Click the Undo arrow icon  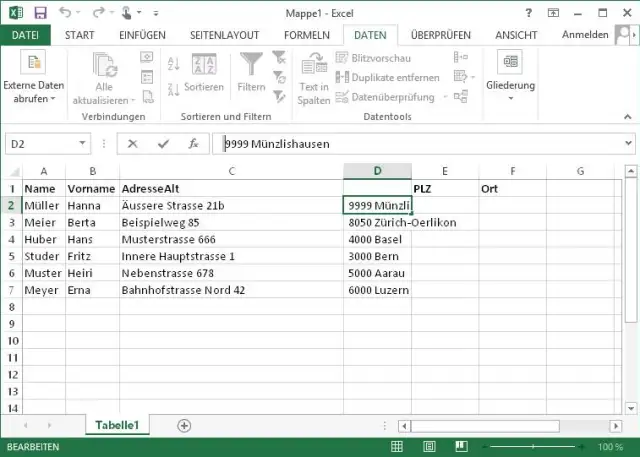coord(66,12)
